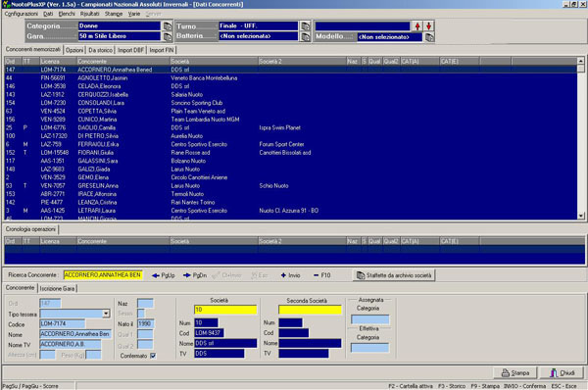588x390 pixels.
Task: Switch to the Import DBF tab
Action: click(x=130, y=50)
